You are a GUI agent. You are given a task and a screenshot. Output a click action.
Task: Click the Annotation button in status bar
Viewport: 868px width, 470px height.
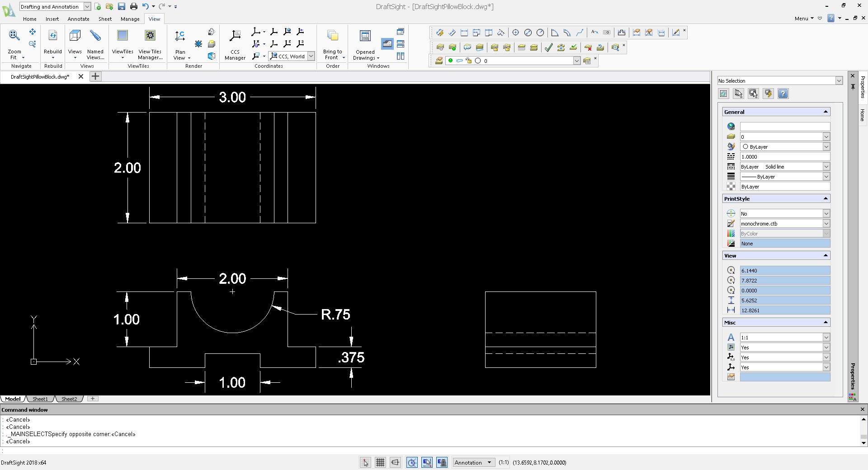[473, 462]
